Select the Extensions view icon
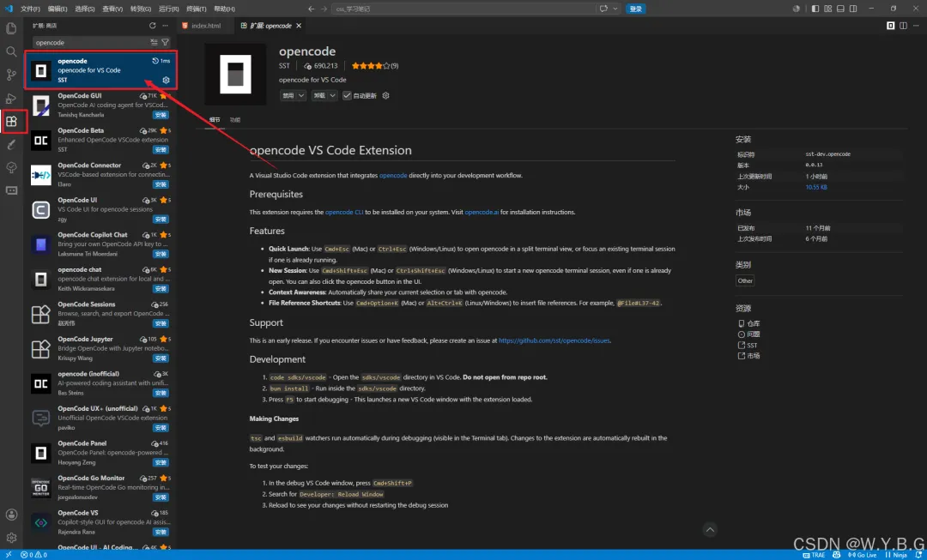The image size is (927, 560). (x=11, y=122)
